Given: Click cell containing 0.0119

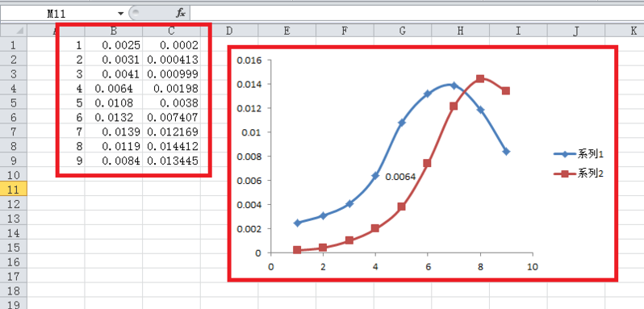Looking at the screenshot, I should (x=114, y=146).
